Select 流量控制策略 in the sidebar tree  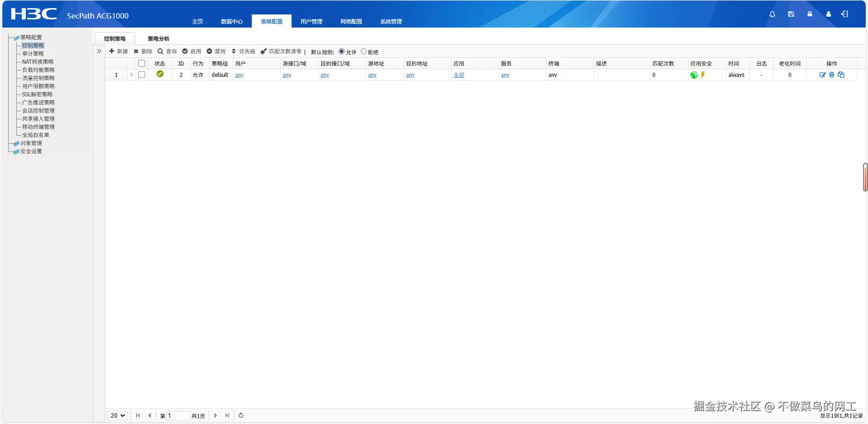38,78
